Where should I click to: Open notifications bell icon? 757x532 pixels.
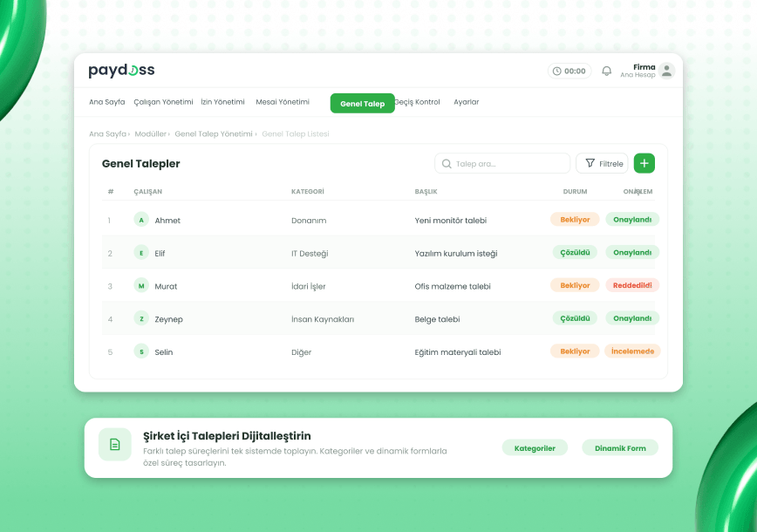pos(606,72)
